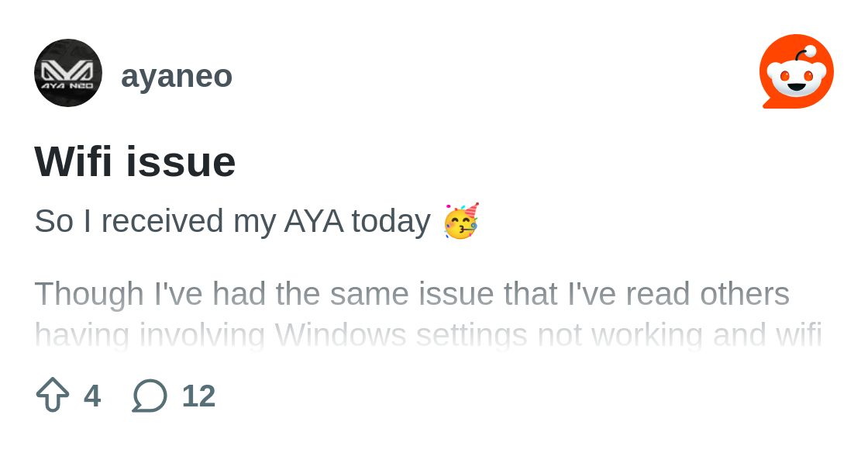Click the word "issue" in the bold title
The height and width of the screenshot is (453, 868).
[181, 161]
